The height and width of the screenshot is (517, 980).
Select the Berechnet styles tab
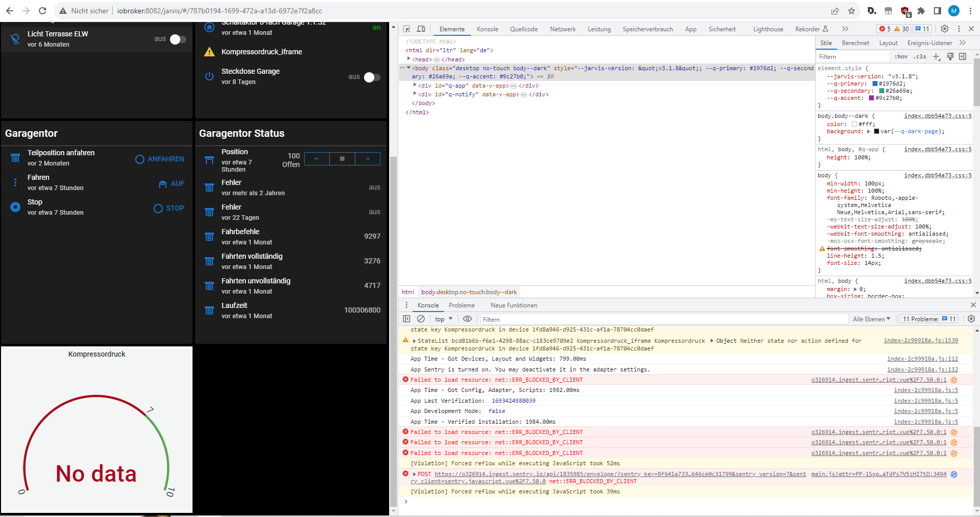[x=856, y=43]
